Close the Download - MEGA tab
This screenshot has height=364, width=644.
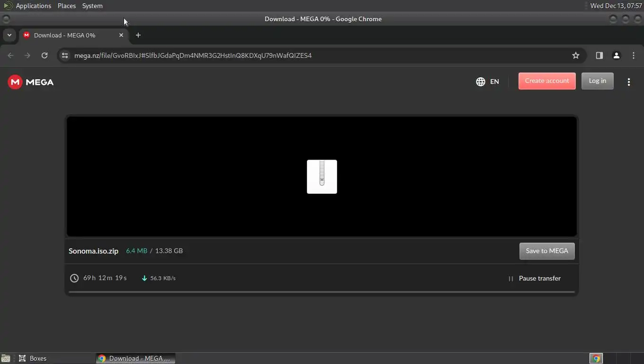tap(121, 35)
